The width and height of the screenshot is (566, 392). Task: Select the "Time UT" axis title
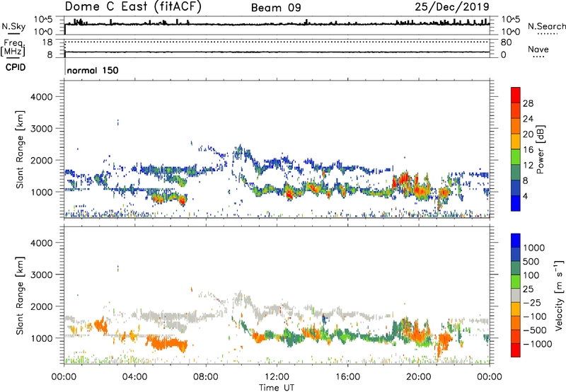tap(277, 388)
